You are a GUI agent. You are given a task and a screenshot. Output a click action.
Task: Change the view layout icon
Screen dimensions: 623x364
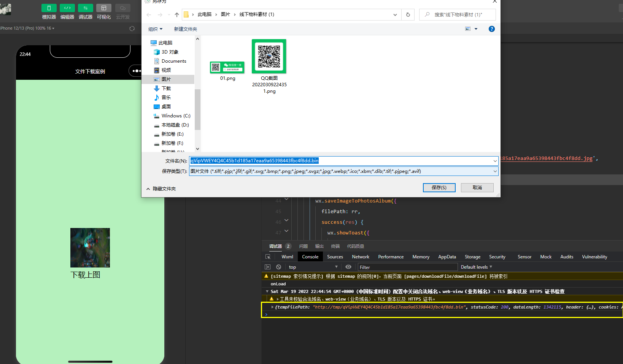[468, 29]
